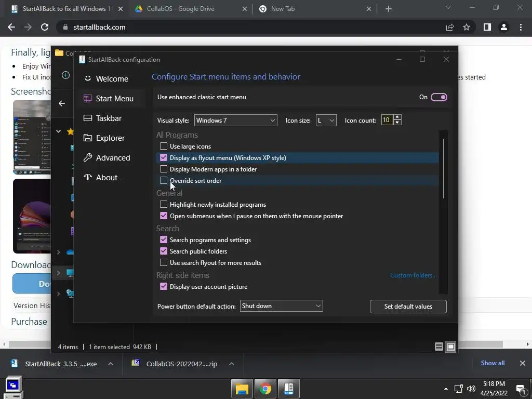532x399 pixels.
Task: Open the About section
Action: tap(100, 178)
